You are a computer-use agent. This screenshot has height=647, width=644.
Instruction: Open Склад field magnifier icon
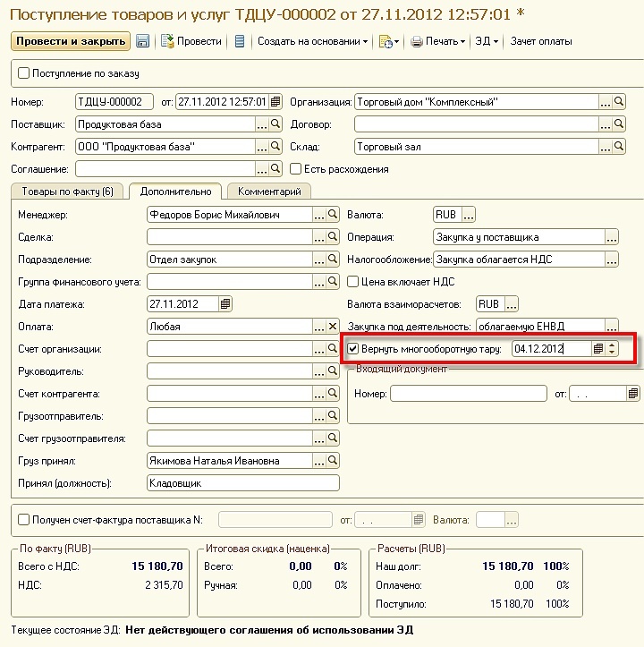point(618,146)
